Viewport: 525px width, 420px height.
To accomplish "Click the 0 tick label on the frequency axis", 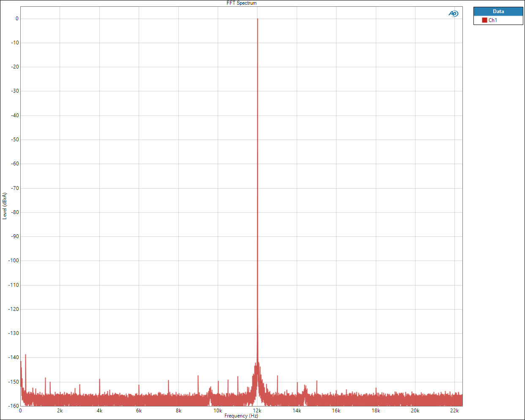I will point(20,411).
